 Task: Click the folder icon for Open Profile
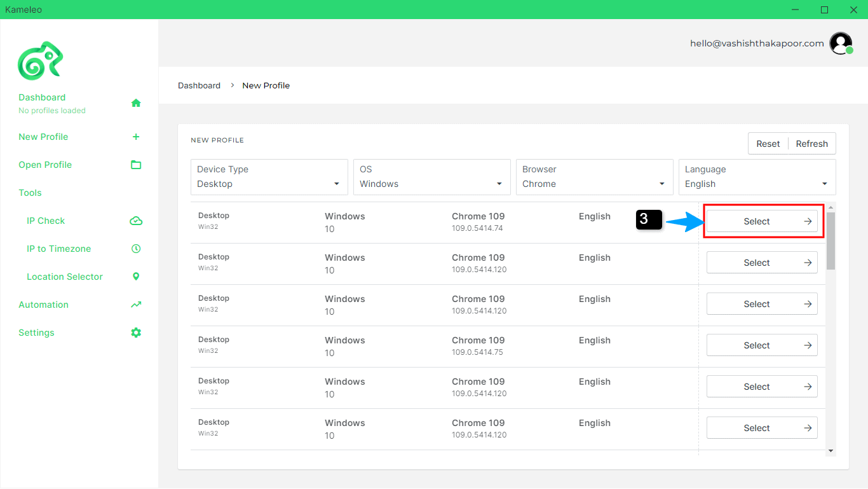(x=136, y=165)
